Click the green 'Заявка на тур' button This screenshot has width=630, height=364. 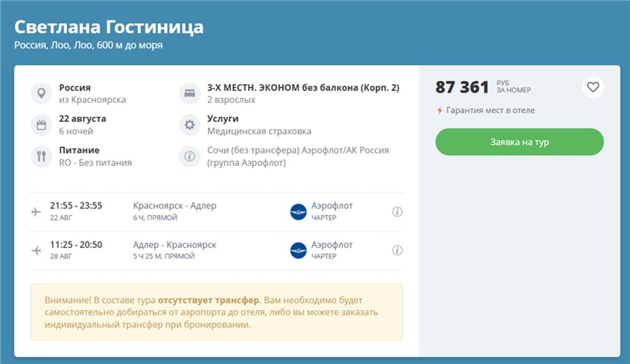click(x=519, y=142)
